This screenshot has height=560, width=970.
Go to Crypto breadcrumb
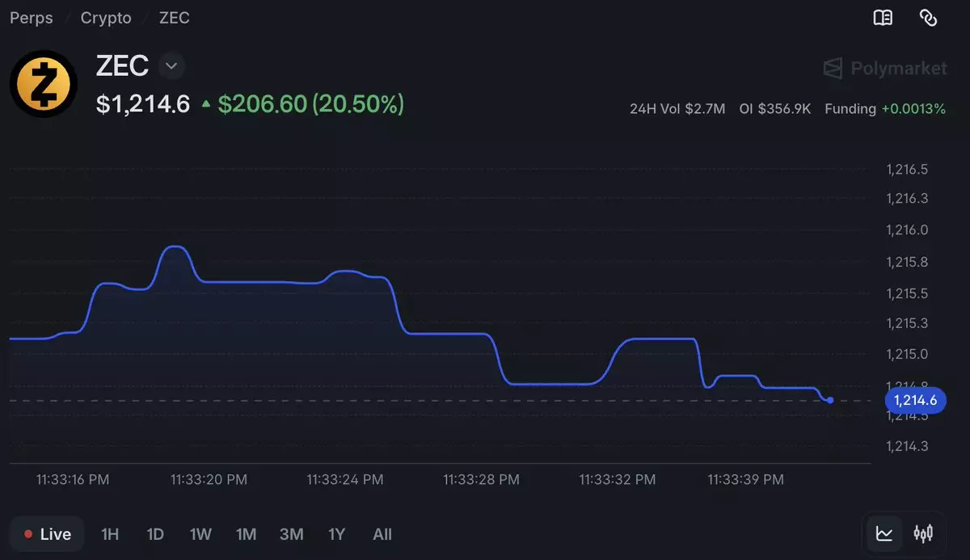[x=106, y=18]
